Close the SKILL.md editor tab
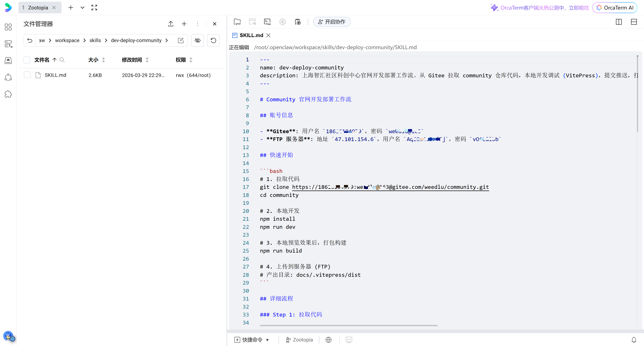Viewport: 644px width, 346px height. [x=268, y=35]
